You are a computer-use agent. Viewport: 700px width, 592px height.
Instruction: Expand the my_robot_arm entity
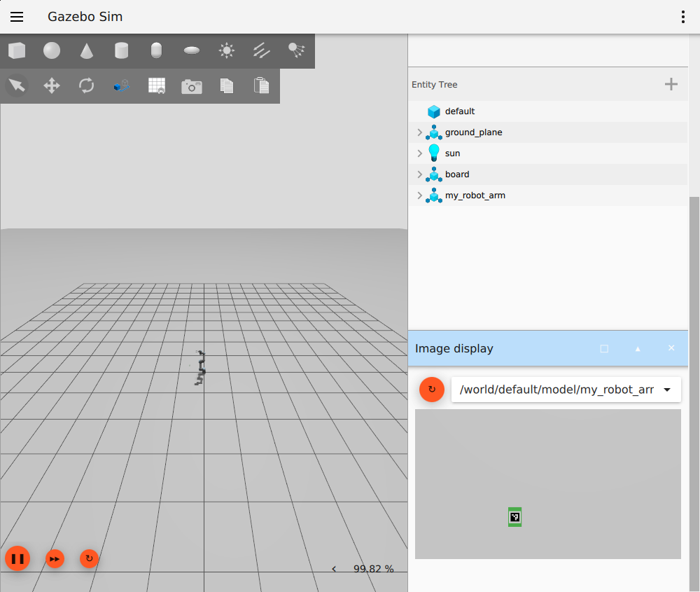419,195
